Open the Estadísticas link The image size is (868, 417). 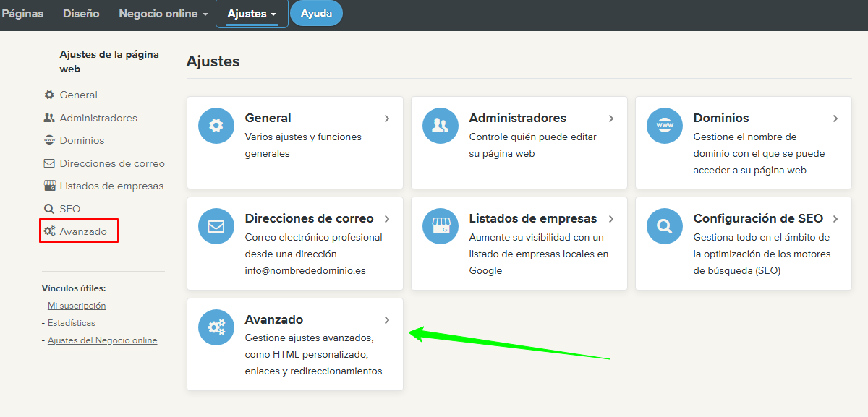click(x=72, y=323)
